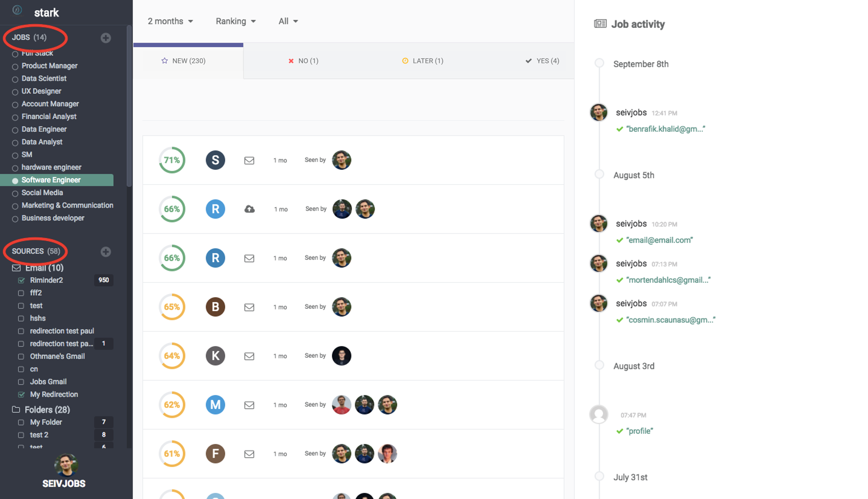Select the Data Scientist job radio button

[x=15, y=79]
